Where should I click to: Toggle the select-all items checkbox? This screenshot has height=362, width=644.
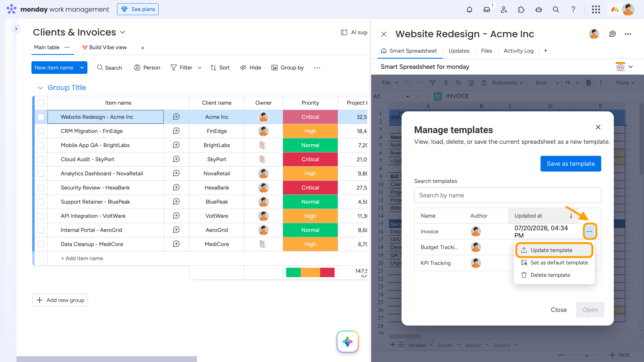coord(41,103)
